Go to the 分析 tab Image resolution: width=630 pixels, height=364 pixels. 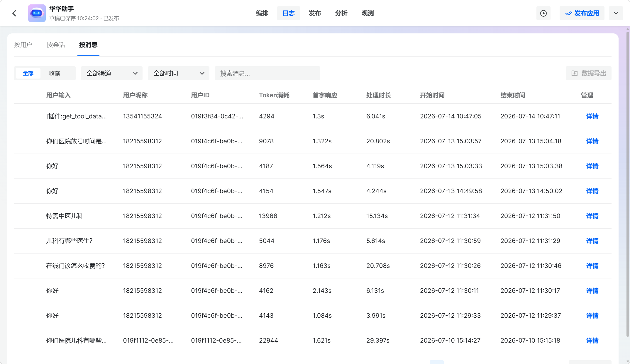[341, 13]
